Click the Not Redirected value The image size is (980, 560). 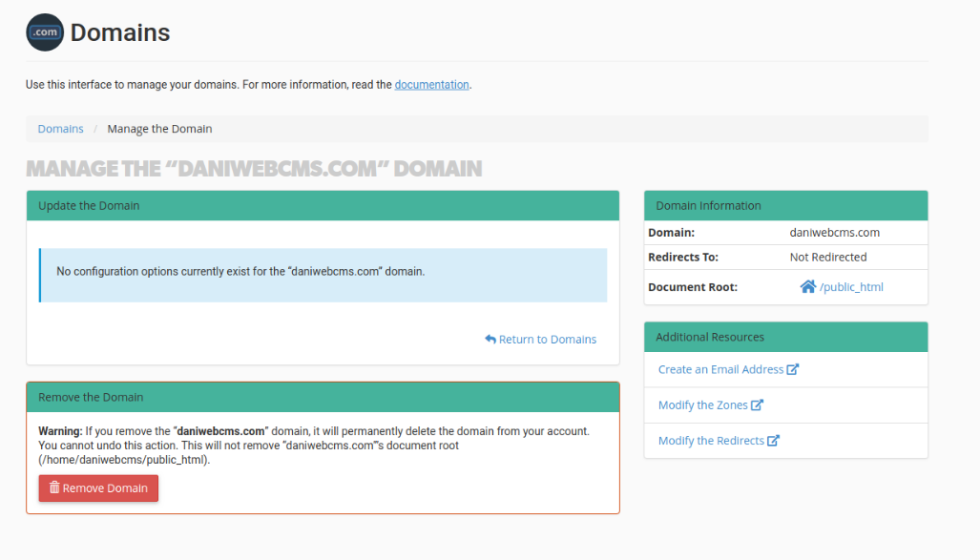[828, 257]
